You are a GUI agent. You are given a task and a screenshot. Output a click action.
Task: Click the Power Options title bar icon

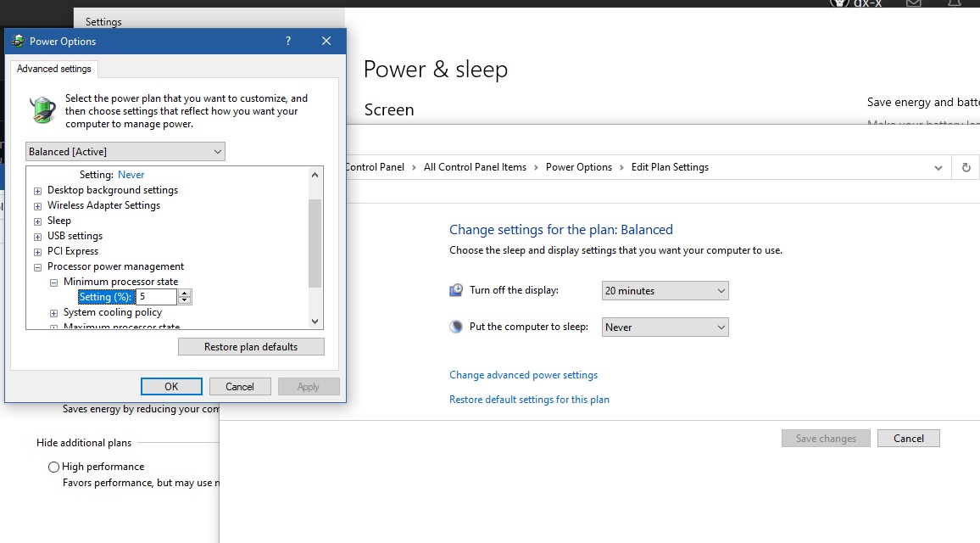point(18,41)
